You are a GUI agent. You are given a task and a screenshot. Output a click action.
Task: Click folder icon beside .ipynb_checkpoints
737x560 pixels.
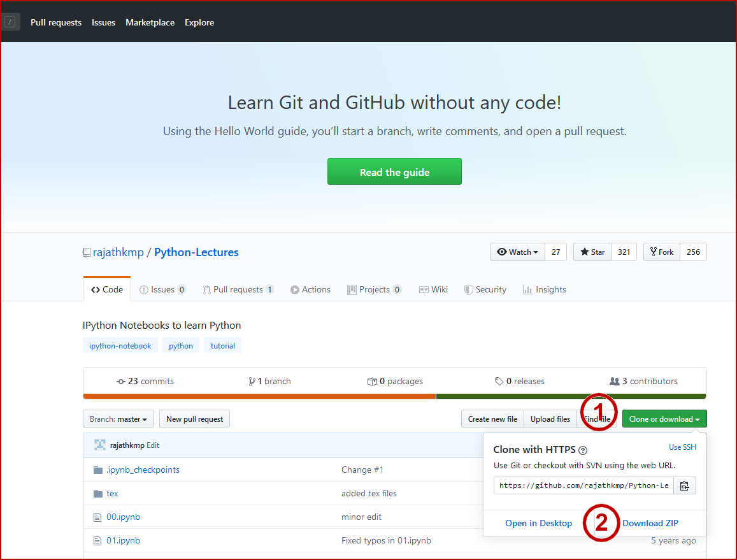point(97,470)
